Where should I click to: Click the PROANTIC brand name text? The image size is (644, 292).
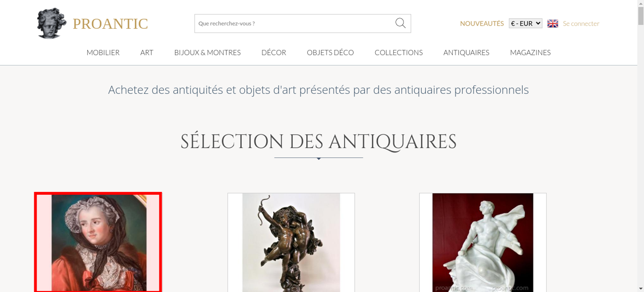tap(110, 24)
